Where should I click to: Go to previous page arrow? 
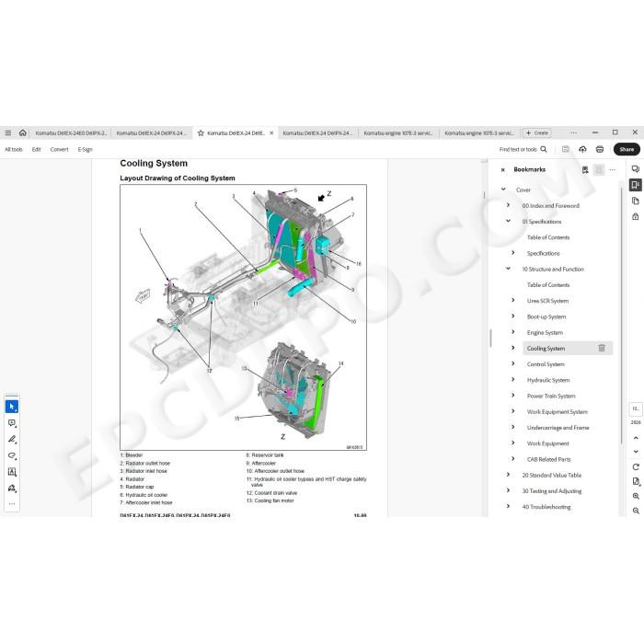(636, 438)
